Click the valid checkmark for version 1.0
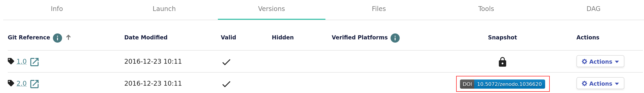The height and width of the screenshot is (93, 644). (226, 62)
